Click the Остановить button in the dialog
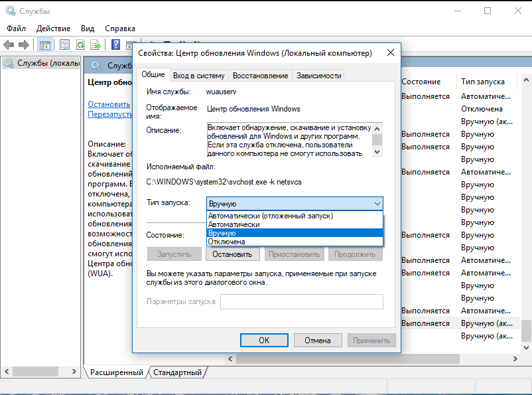 coord(232,254)
